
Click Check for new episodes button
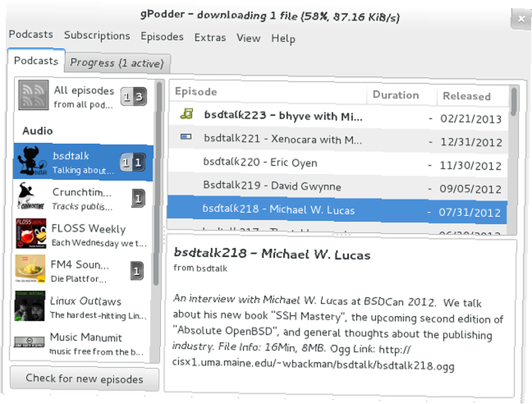click(85, 378)
